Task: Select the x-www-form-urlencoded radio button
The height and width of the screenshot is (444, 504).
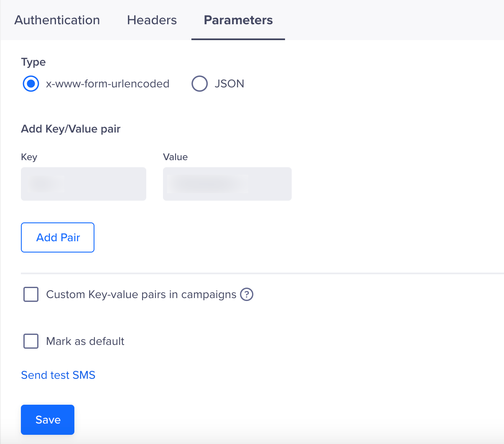Action: coord(31,84)
